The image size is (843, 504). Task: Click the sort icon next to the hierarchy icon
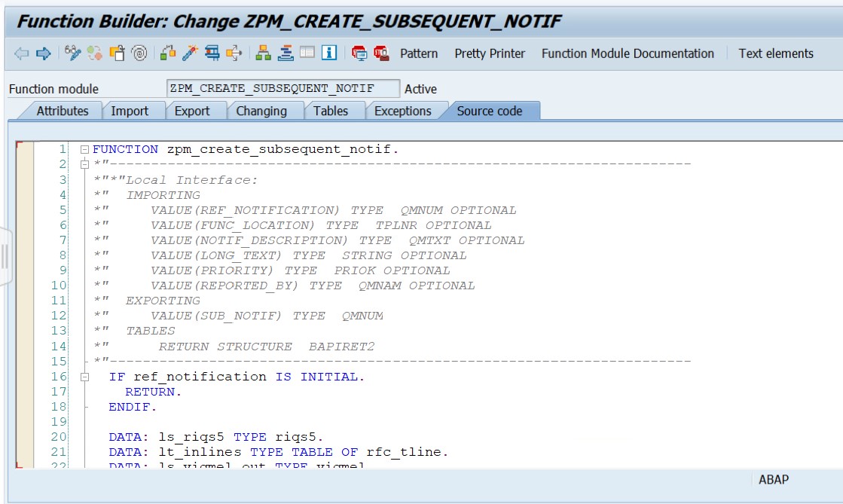click(x=286, y=53)
